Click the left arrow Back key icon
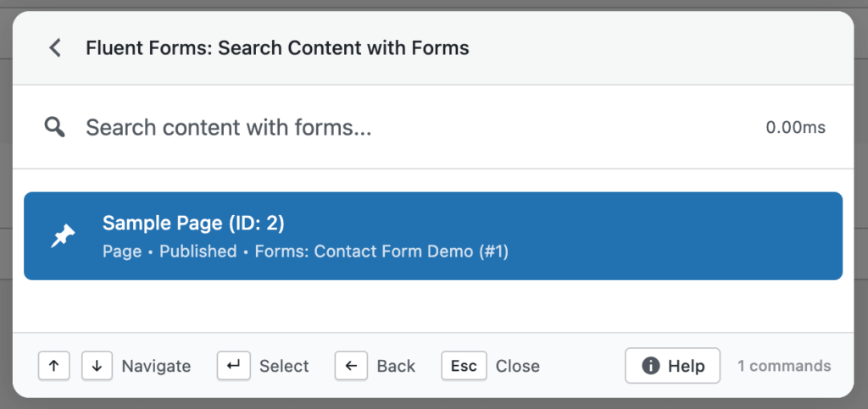The image size is (868, 409). [x=351, y=366]
